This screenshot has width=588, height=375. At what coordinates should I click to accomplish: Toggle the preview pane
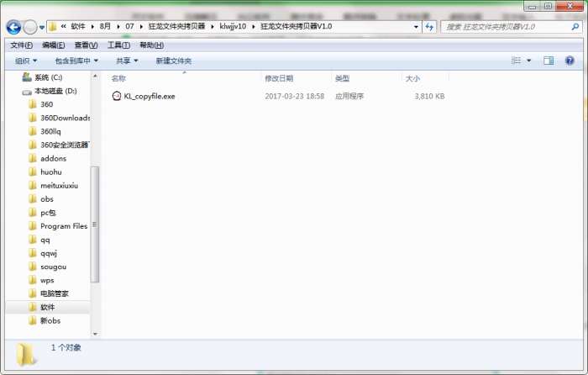click(x=549, y=61)
